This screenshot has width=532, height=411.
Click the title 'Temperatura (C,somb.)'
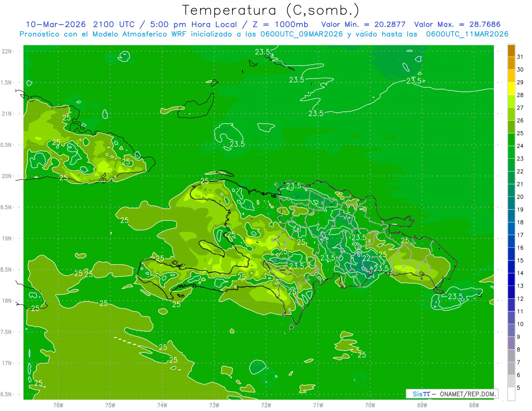point(271,11)
